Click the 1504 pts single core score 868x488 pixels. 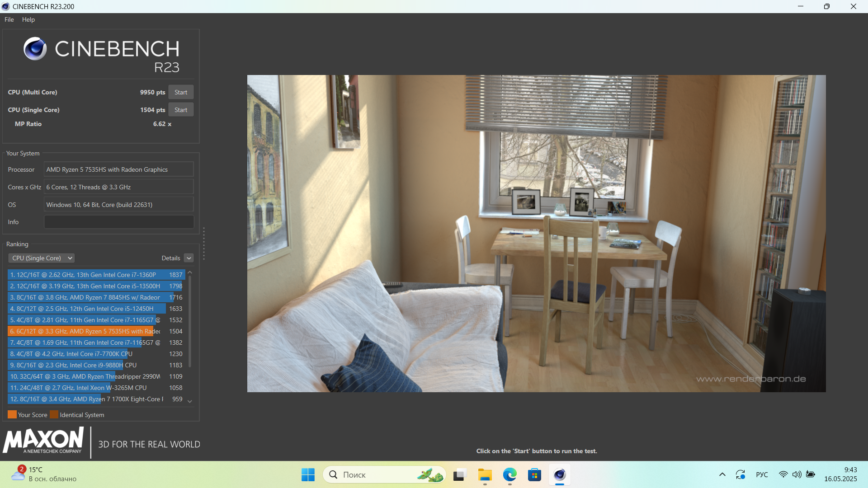click(x=153, y=110)
